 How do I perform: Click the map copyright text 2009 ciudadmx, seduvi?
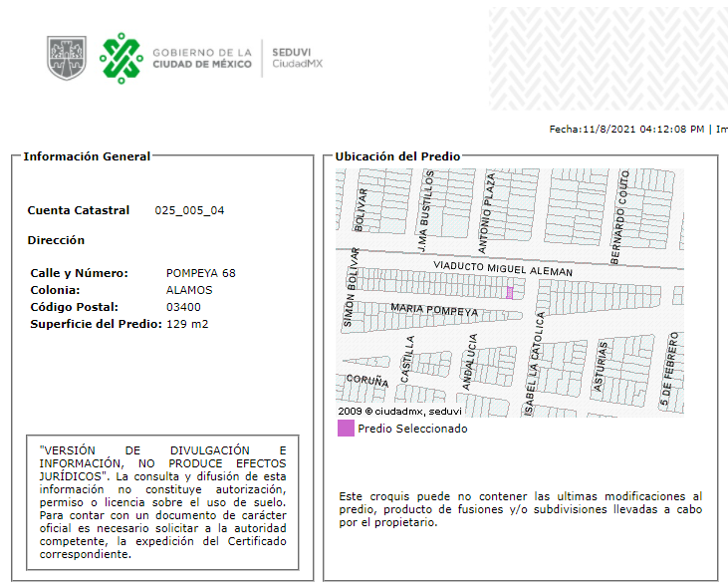tap(399, 412)
